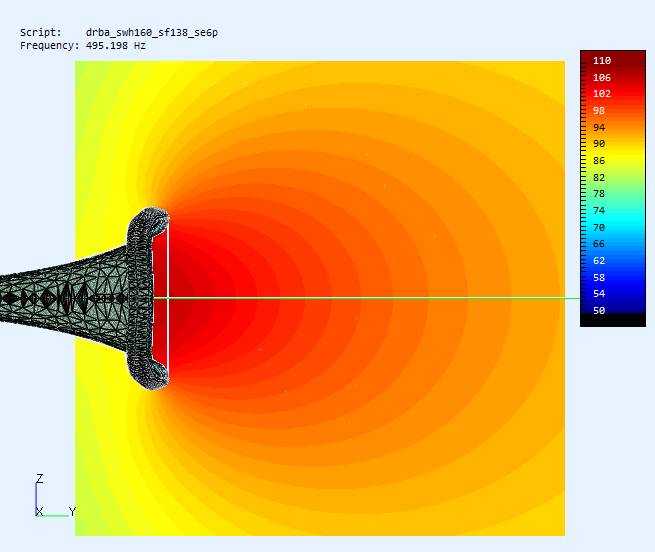Click the green-white horizontal axis line

[x=366, y=298]
